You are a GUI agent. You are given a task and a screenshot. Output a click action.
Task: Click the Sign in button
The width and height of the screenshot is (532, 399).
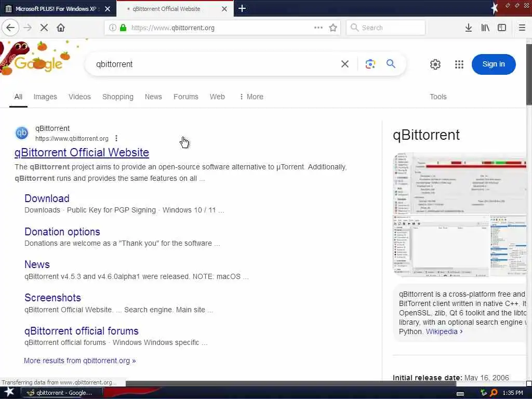[x=494, y=64]
